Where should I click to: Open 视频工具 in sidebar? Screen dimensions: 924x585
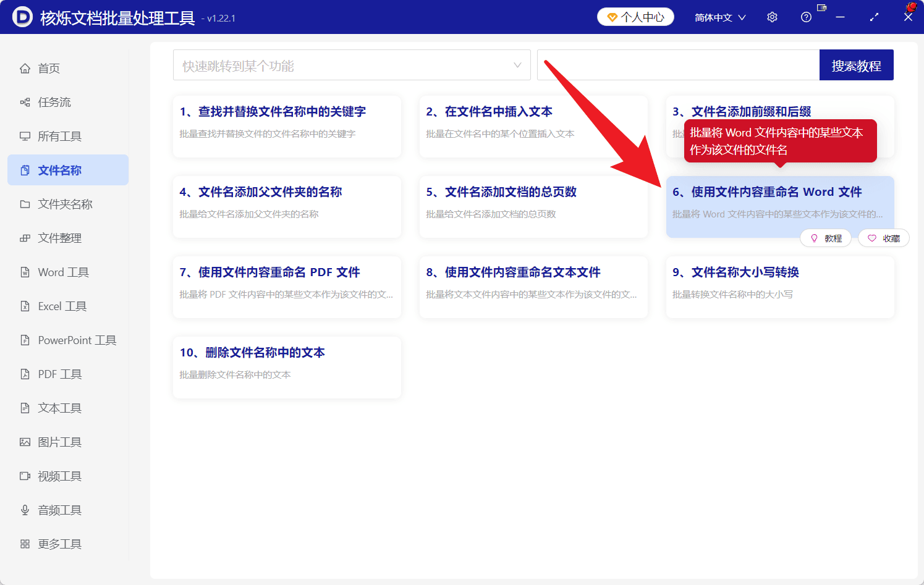tap(68, 476)
